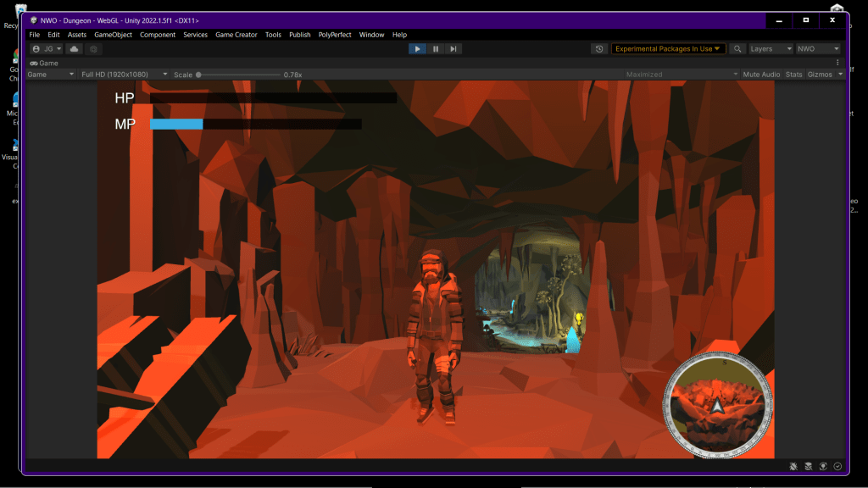The height and width of the screenshot is (488, 868).
Task: Click Experimental Packages In Use button
Action: click(x=668, y=49)
